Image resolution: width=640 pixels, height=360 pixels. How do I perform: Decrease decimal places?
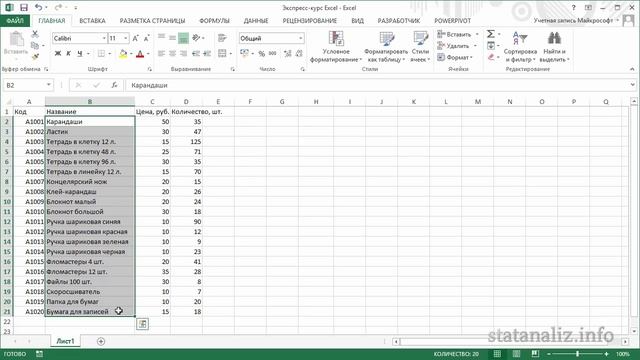(x=299, y=53)
